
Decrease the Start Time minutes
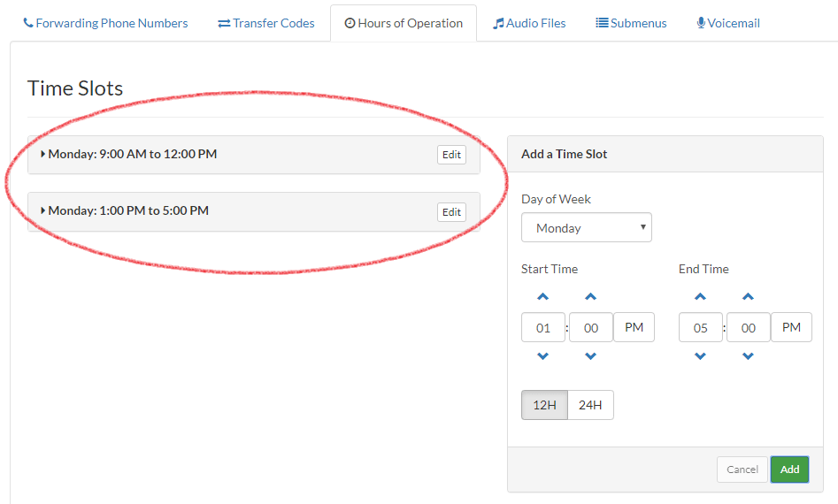[590, 356]
